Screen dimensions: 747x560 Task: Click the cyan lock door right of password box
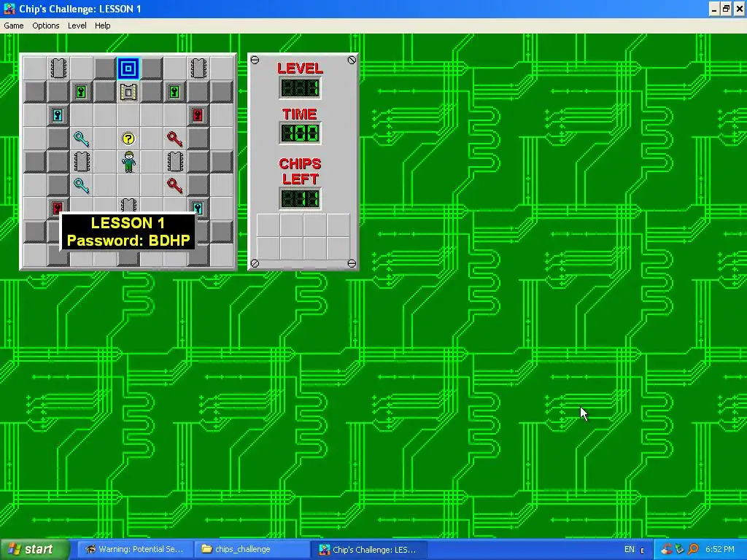point(198,208)
